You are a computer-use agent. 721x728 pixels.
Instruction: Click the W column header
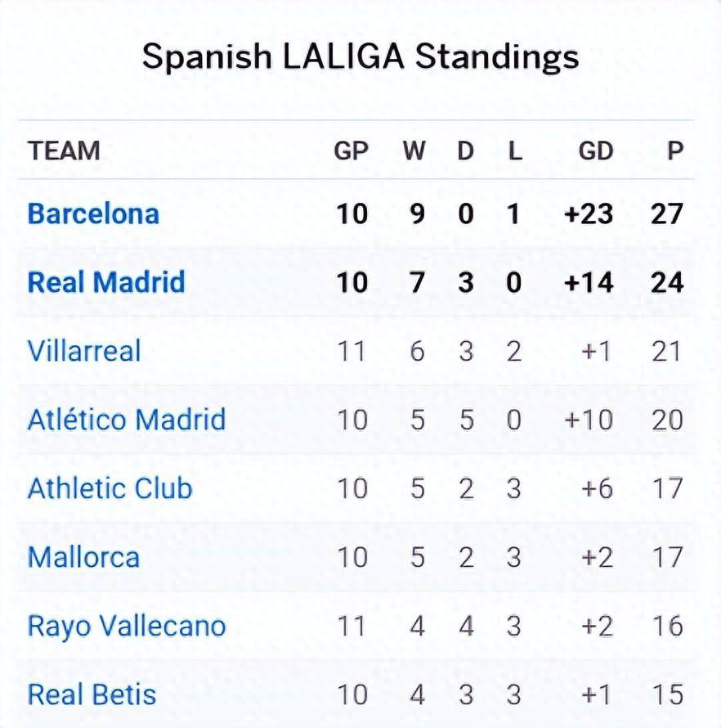[x=414, y=151]
